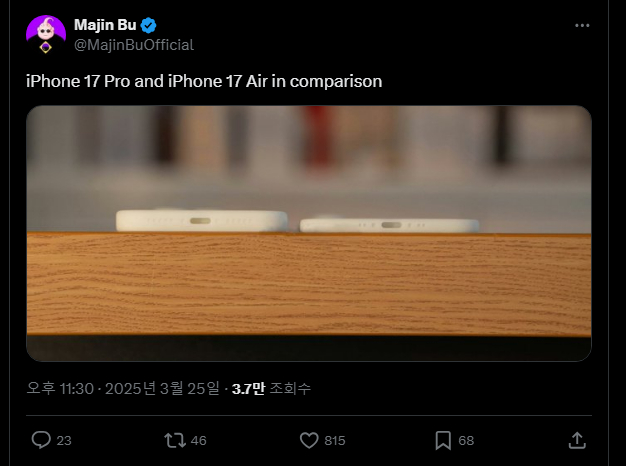Open the three-dot more options menu
The image size is (626, 466).
click(582, 26)
